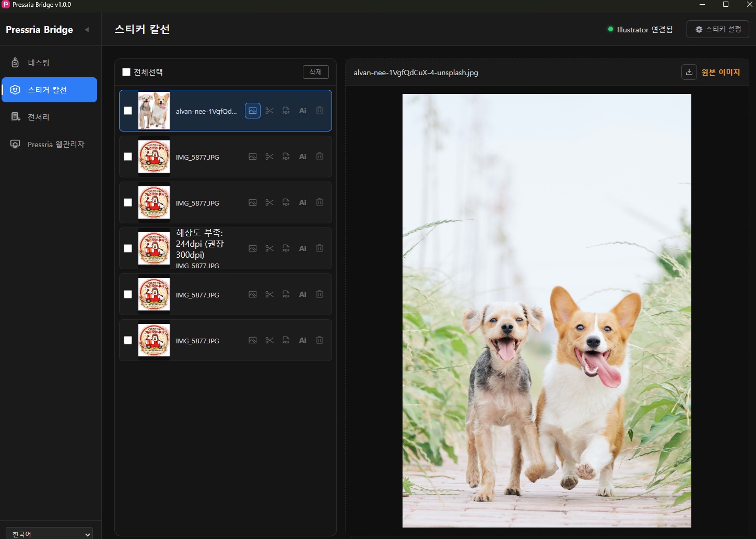
Task: Click sticker thumbnail in 244dpi warning row
Action: click(154, 248)
